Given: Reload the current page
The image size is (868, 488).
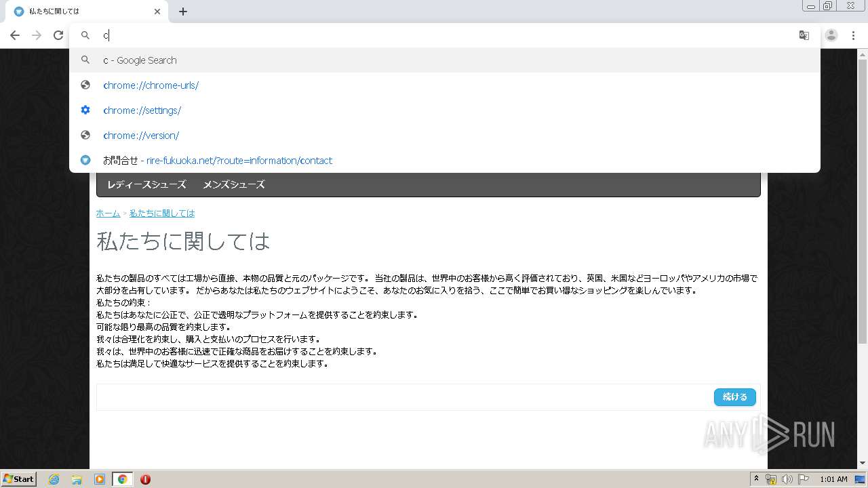Looking at the screenshot, I should 58,35.
